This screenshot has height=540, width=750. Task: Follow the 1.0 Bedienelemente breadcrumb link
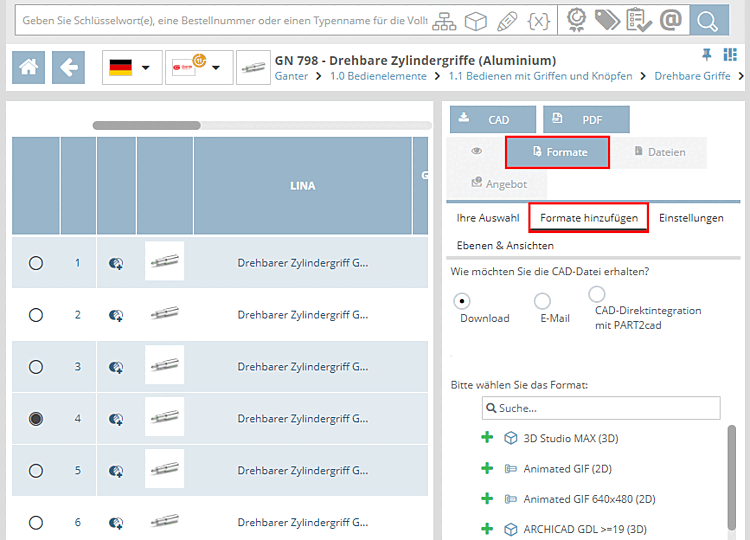378,76
